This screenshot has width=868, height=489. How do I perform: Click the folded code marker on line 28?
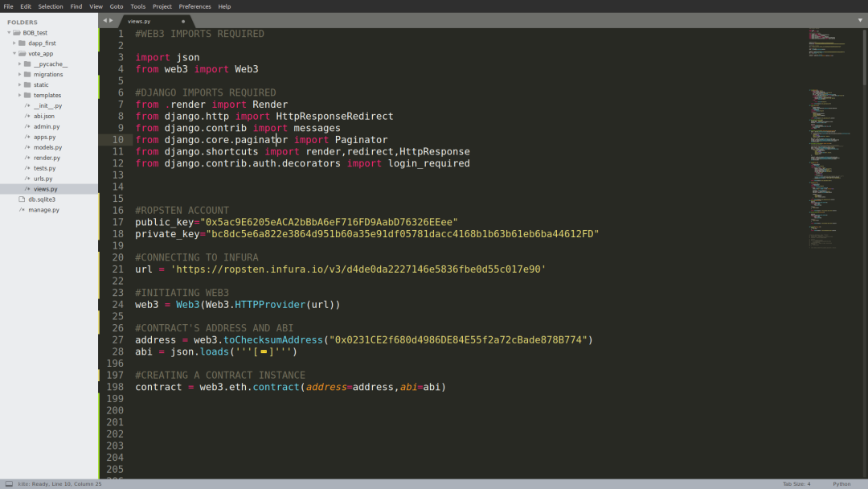pos(264,351)
